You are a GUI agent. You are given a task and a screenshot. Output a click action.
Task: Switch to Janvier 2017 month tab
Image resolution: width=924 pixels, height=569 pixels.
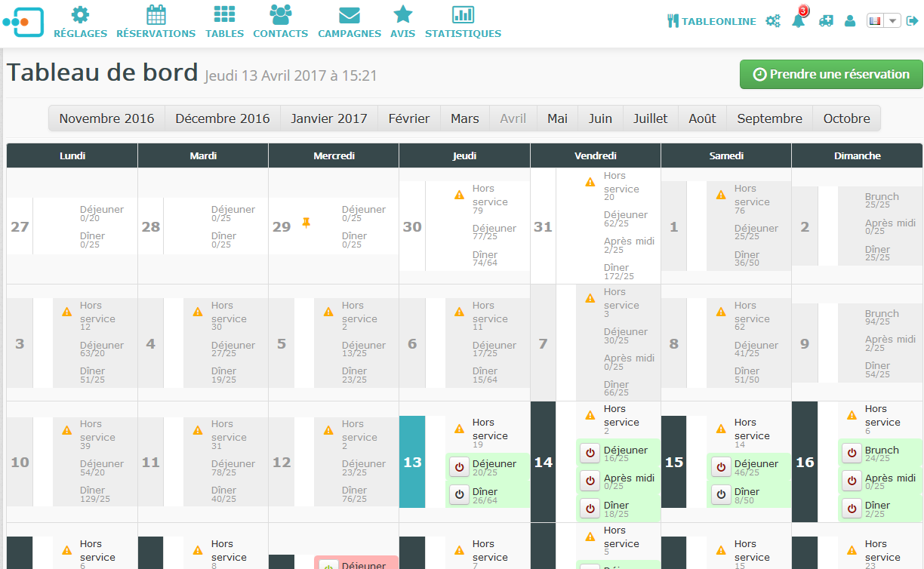(x=329, y=118)
